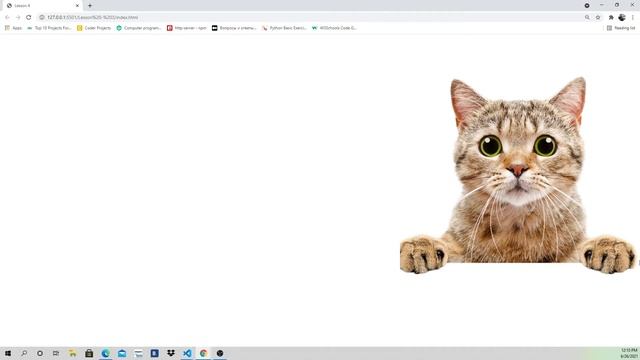Open Apps bookmark shortcut
The image size is (640, 360).
[13, 28]
